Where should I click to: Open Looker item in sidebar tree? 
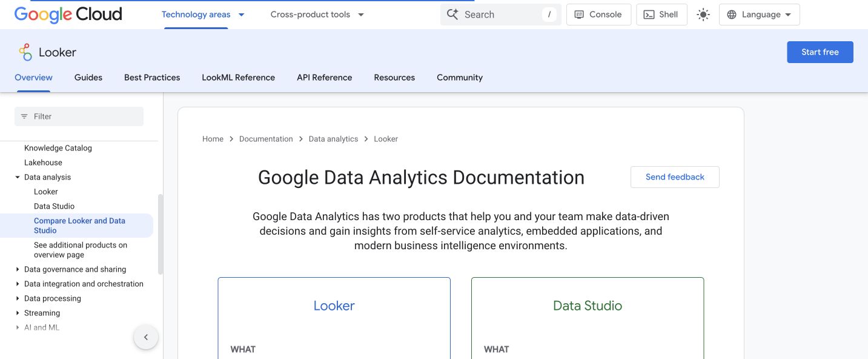pyautogui.click(x=46, y=192)
